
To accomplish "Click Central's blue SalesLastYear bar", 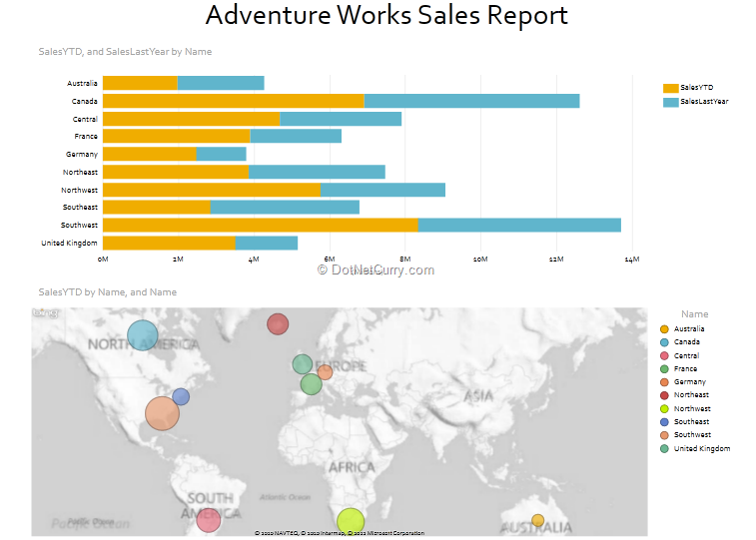I will (341, 119).
